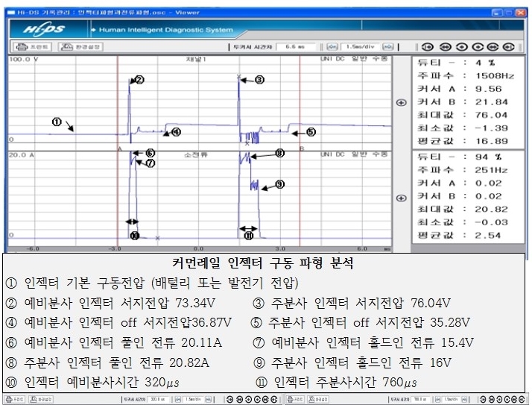532x405 pixels.
Task: Click the 소전류 channel label
Action: pos(196,155)
